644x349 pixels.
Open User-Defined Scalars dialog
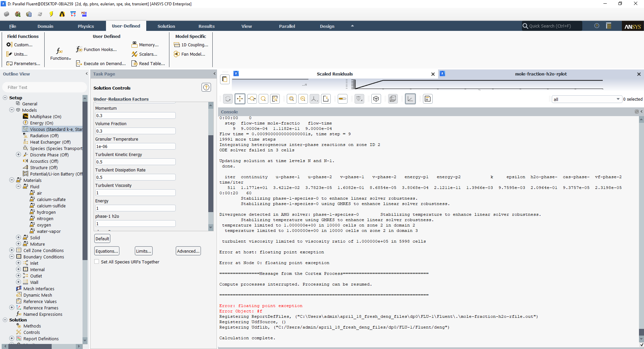(145, 54)
